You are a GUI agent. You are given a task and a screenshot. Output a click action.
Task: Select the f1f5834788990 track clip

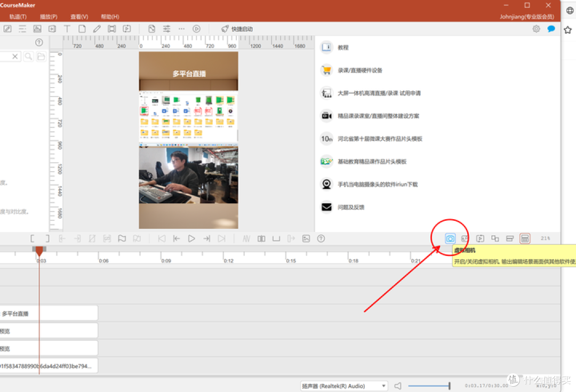pos(49,366)
